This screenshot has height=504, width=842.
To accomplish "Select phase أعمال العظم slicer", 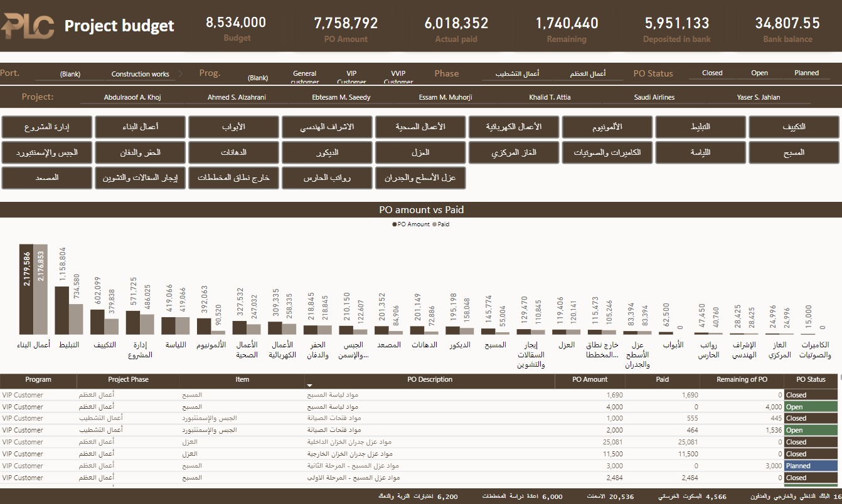I will click(x=588, y=73).
